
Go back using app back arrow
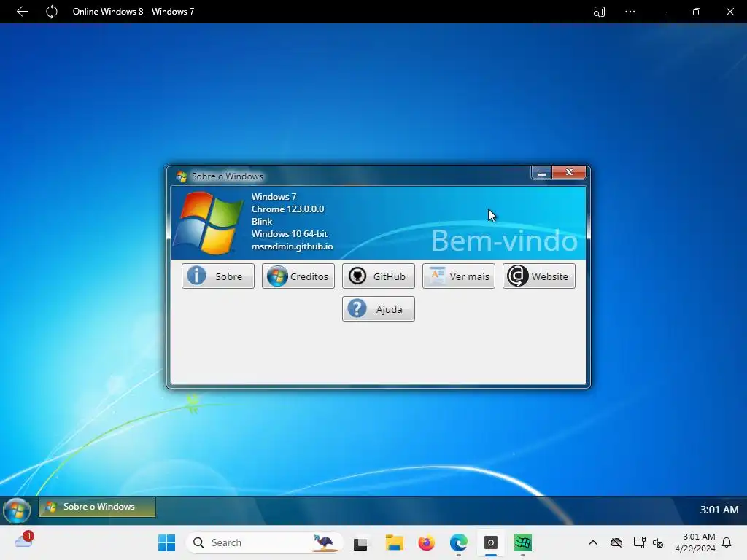tap(22, 12)
